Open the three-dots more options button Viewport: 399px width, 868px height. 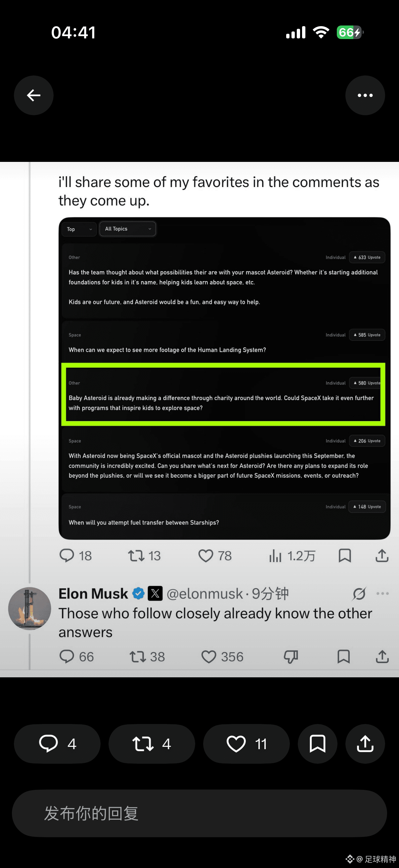click(x=365, y=95)
